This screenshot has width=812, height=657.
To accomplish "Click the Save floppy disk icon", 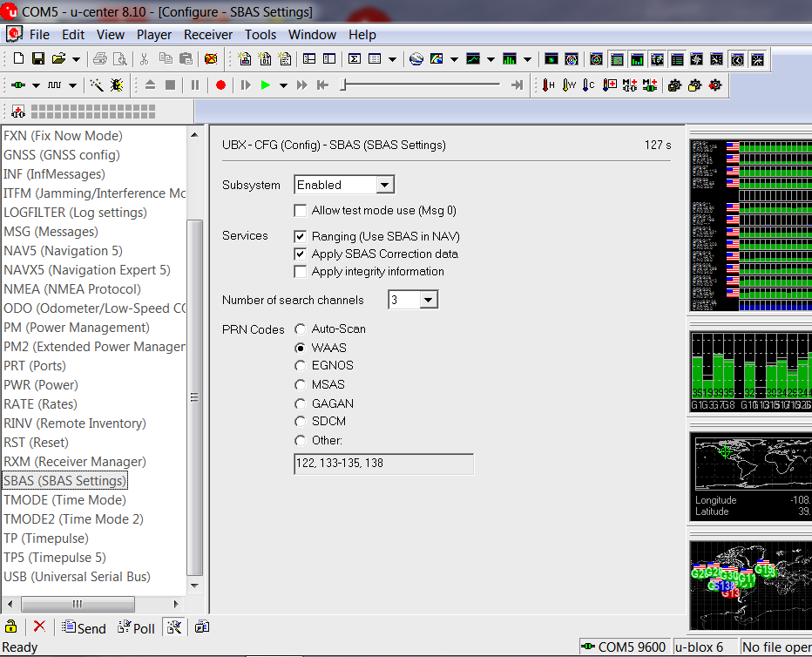I will coord(38,58).
